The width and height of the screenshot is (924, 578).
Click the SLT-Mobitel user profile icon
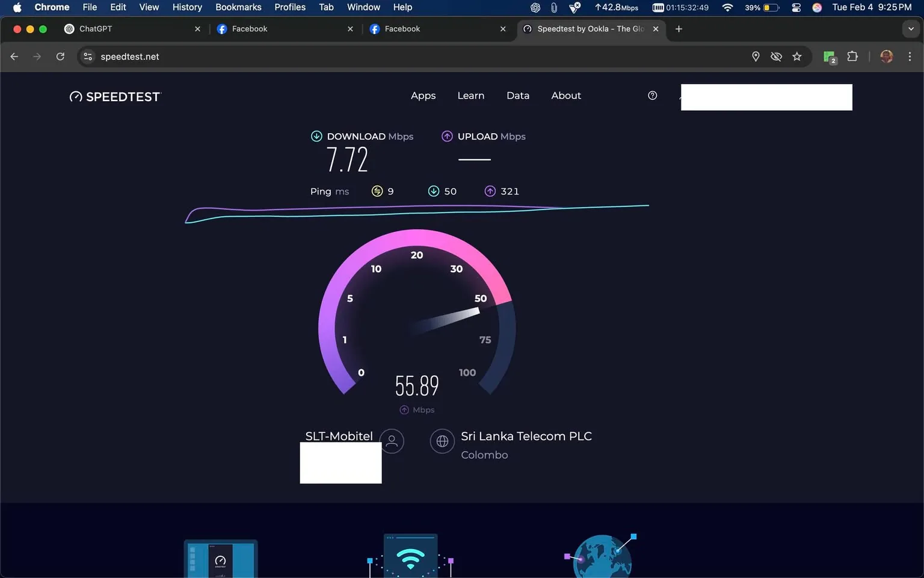click(392, 441)
